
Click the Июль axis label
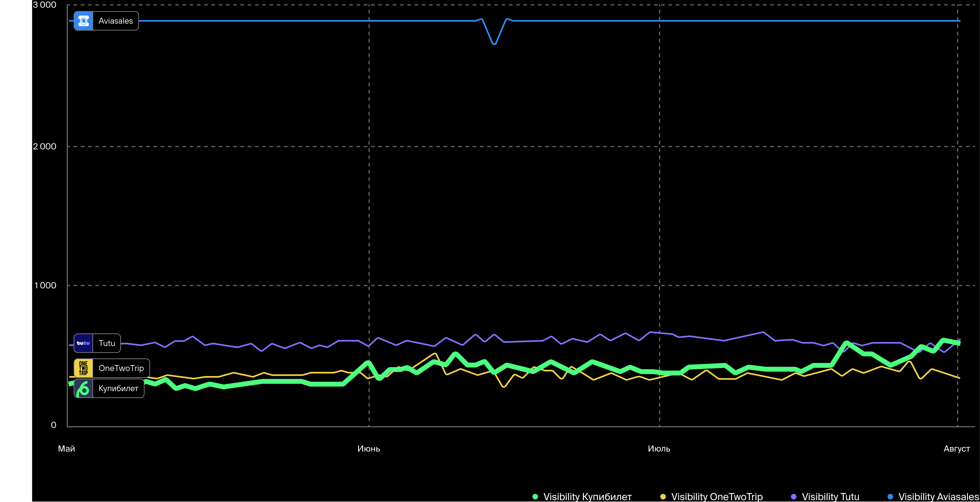click(659, 449)
